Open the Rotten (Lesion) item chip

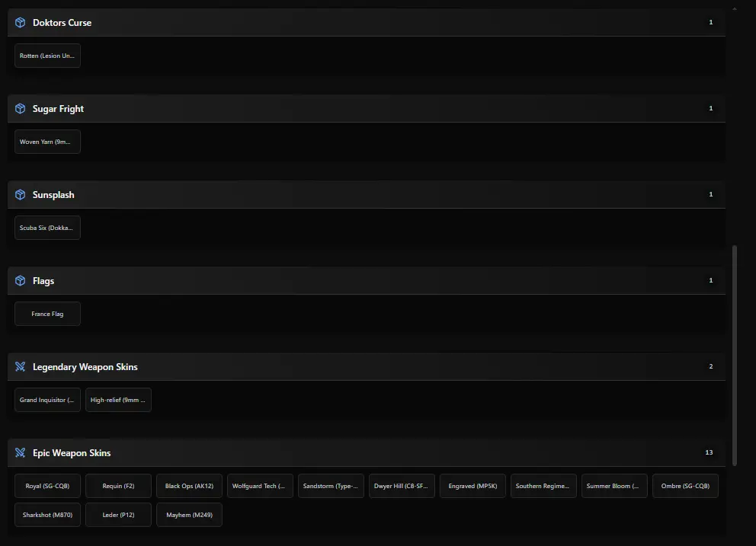click(47, 56)
